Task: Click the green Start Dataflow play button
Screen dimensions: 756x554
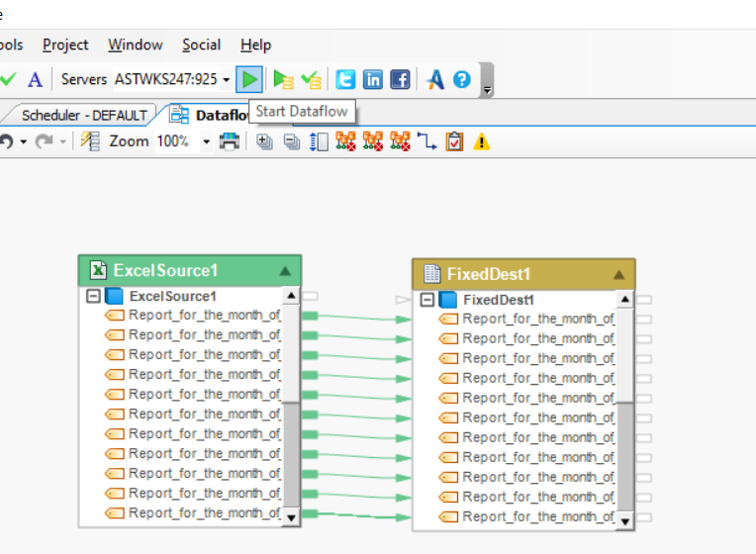Action: point(249,79)
